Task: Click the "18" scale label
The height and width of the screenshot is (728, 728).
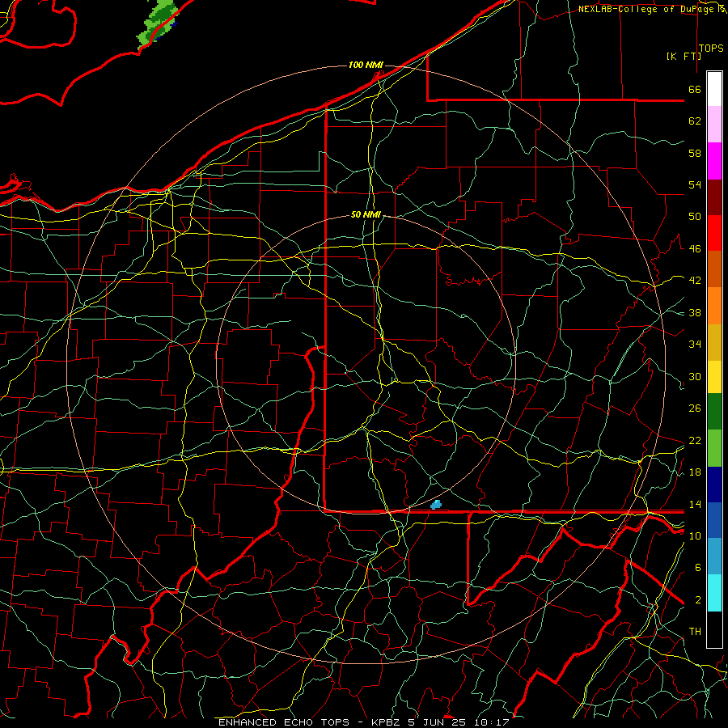Action: [x=695, y=472]
